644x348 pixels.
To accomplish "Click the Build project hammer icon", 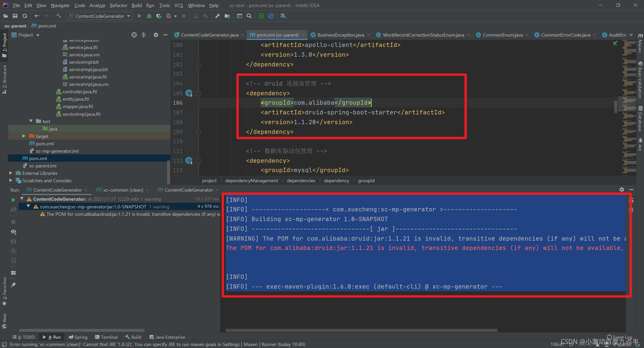I will pos(59,16).
